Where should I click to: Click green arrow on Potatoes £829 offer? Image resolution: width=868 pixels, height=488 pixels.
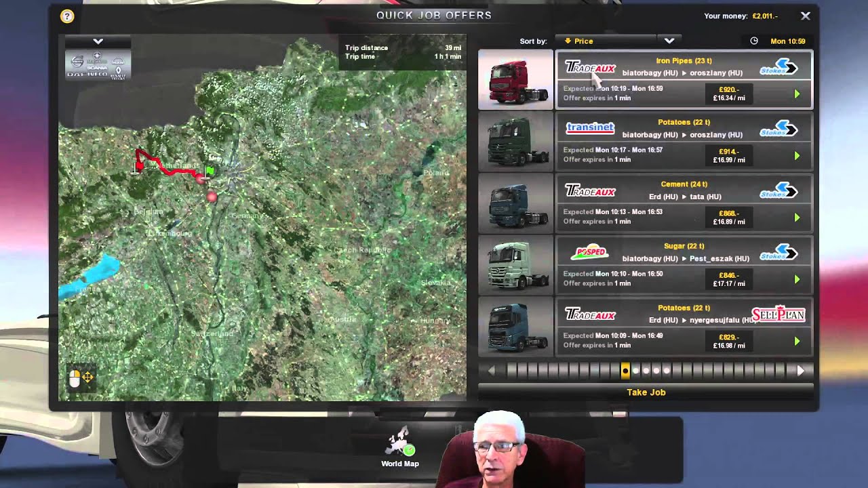pos(797,341)
